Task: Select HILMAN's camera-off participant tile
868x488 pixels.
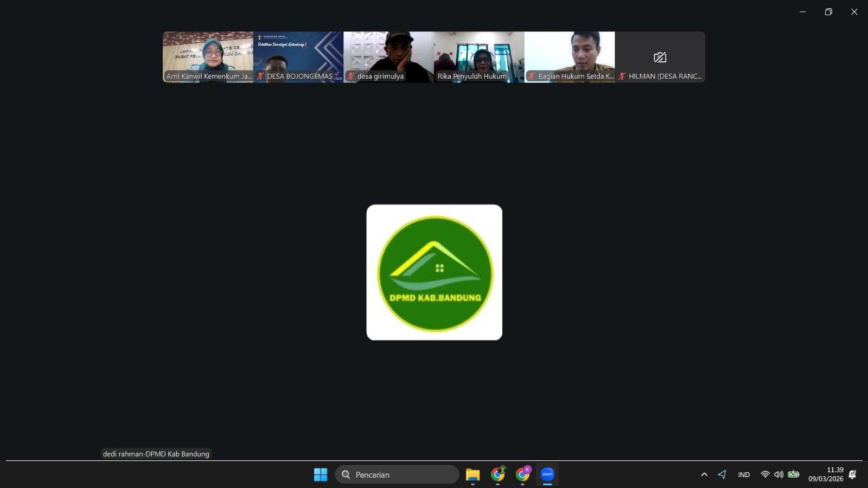Action: (660, 56)
